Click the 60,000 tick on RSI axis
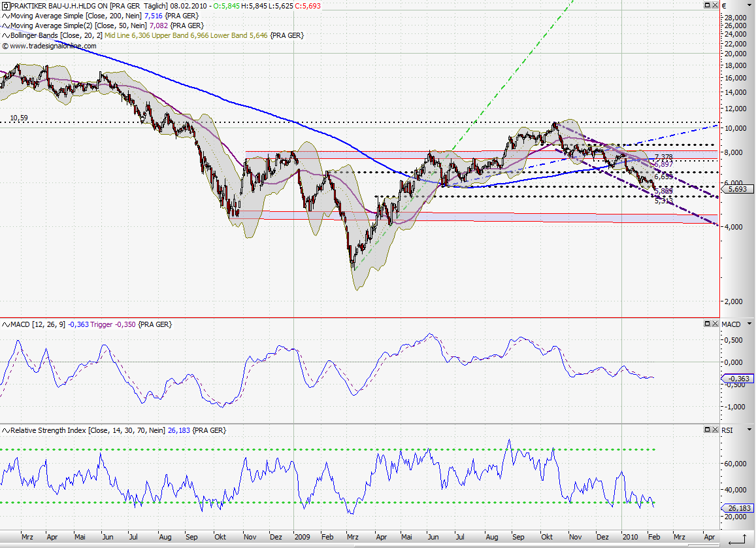 (736, 464)
